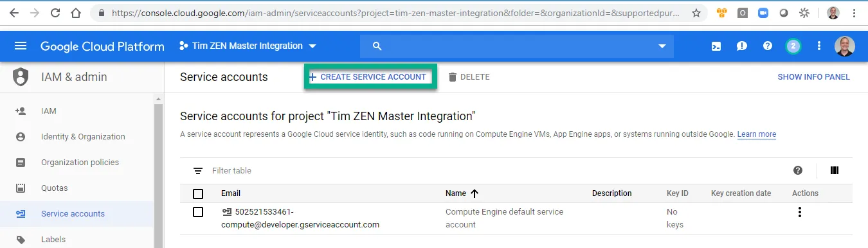Click the sidebar scroll-up arrow
This screenshot has width=868, height=248.
pos(159,100)
